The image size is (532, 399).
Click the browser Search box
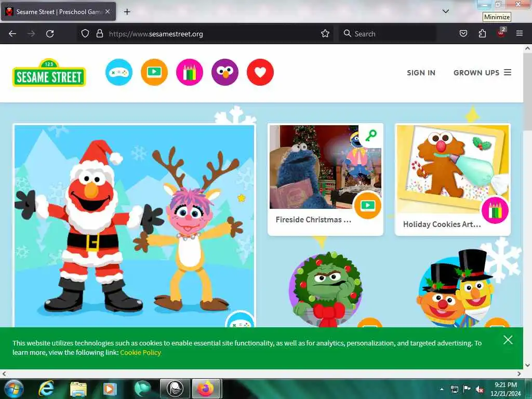coord(388,34)
